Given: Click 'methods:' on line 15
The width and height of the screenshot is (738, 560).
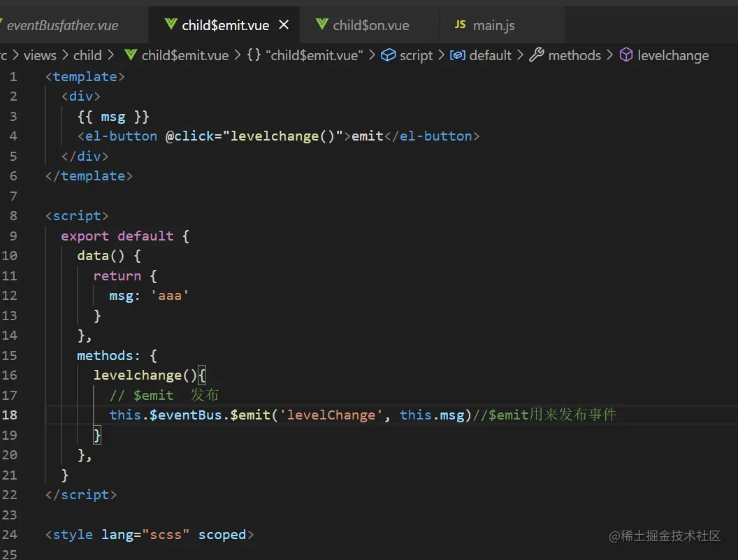Looking at the screenshot, I should (x=109, y=356).
